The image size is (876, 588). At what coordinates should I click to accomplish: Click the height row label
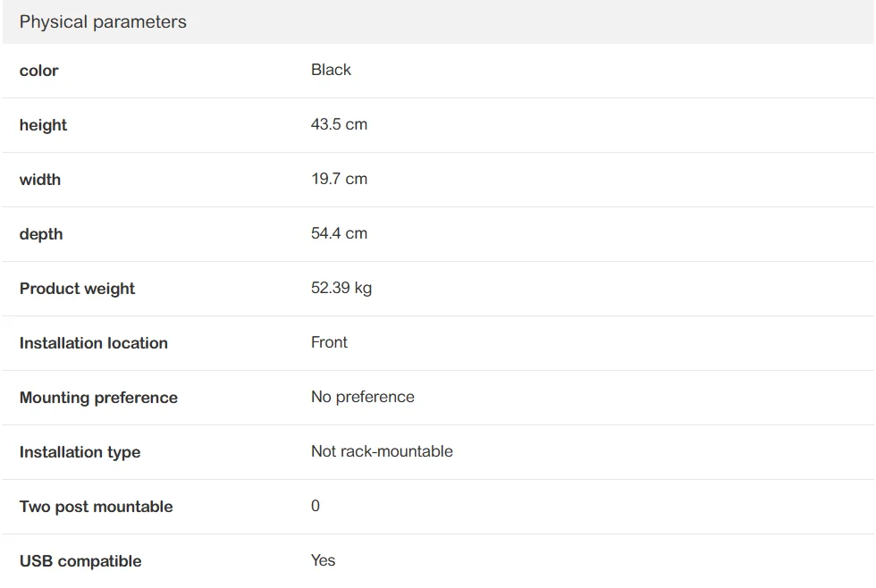43,125
